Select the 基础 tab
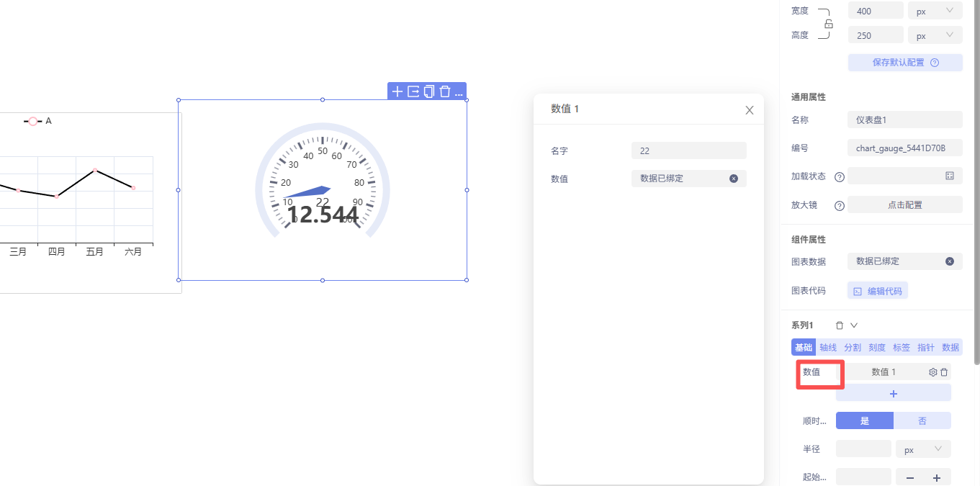The height and width of the screenshot is (486, 980). coord(804,347)
